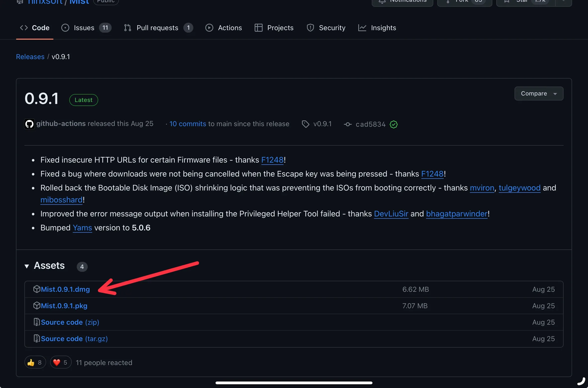Toggle the heart reaction

61,362
